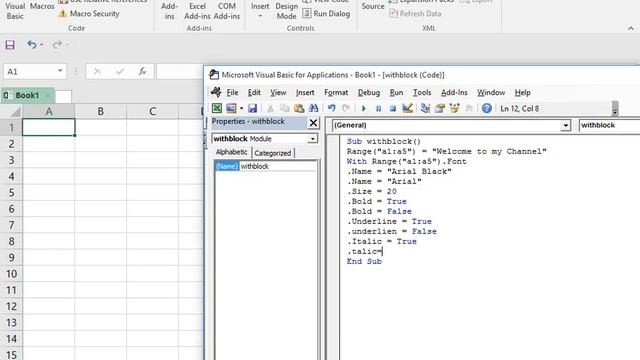Click the Source button in XML group
640x360 pixels.
click(373, 6)
